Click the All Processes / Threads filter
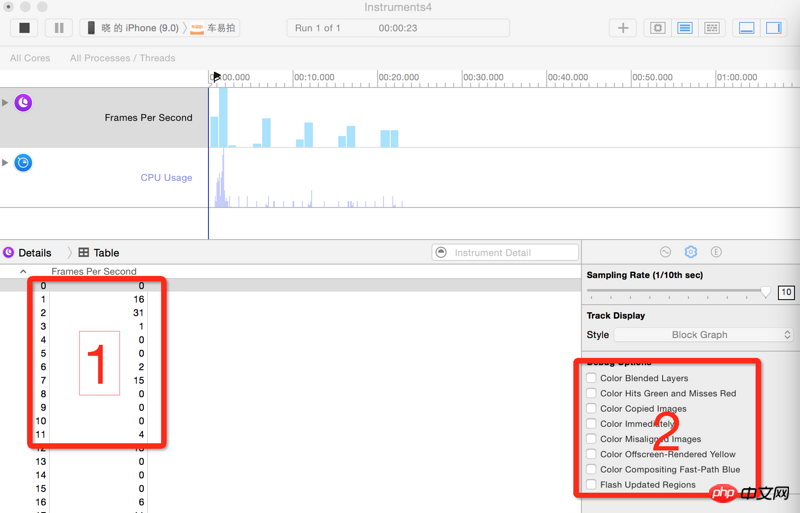Image resolution: width=800 pixels, height=513 pixels. coord(122,58)
